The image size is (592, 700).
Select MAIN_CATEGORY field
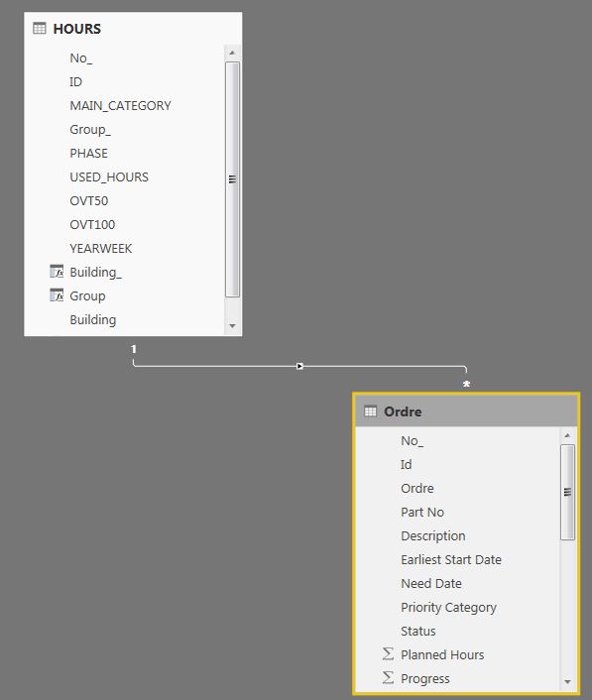[x=120, y=105]
